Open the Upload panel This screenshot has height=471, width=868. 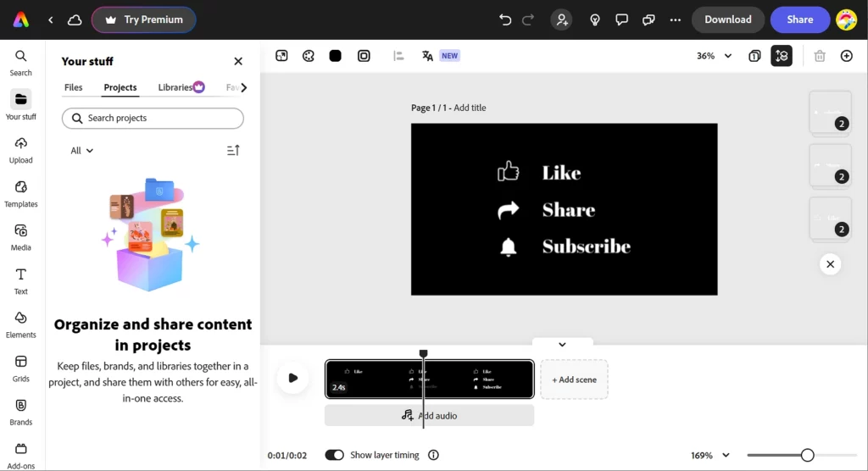[x=21, y=151]
